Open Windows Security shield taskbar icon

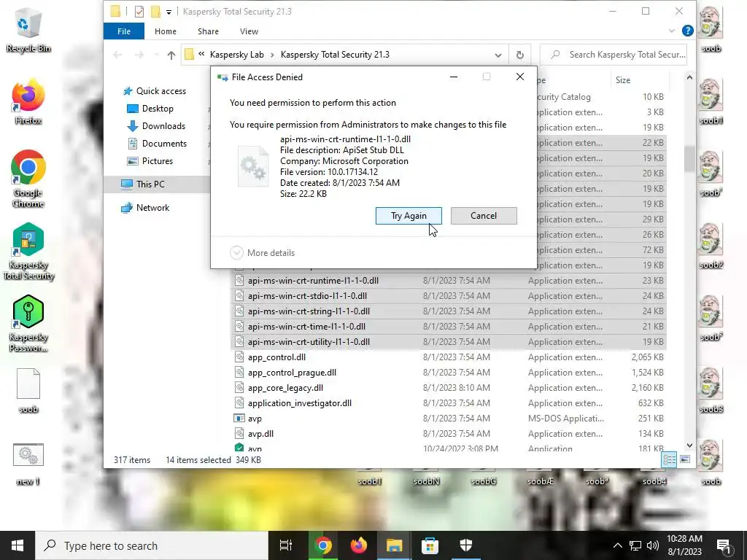click(x=466, y=545)
